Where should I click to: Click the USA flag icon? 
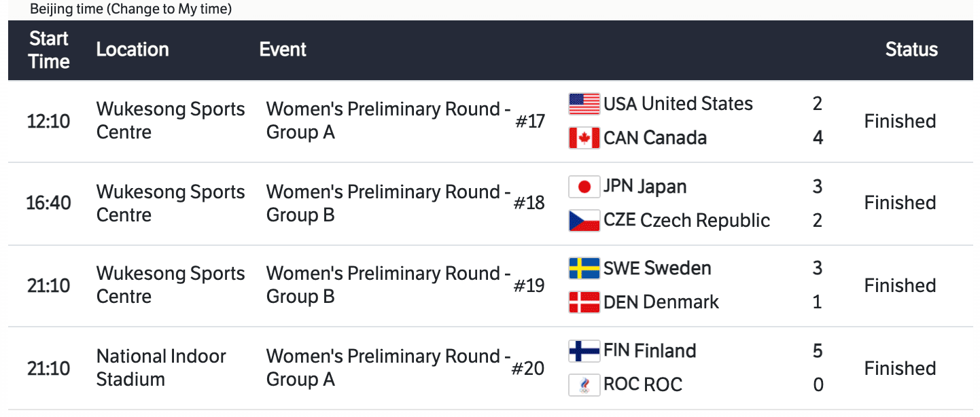point(584,104)
